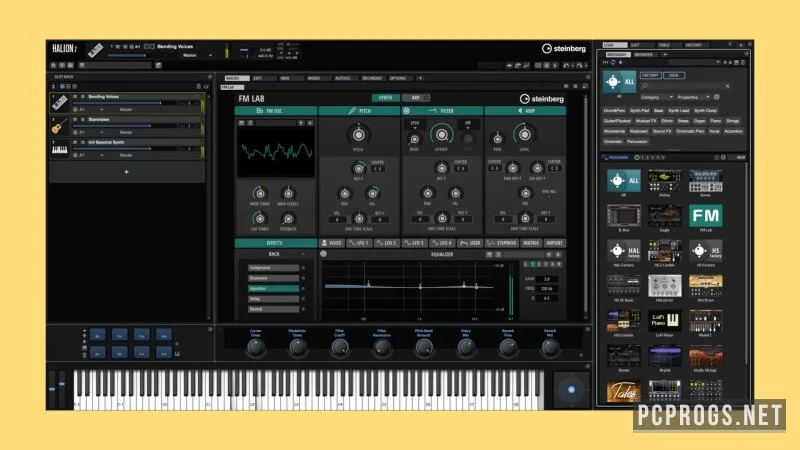
Task: Toggle the Equalizer effect on/off dot
Action: [304, 288]
